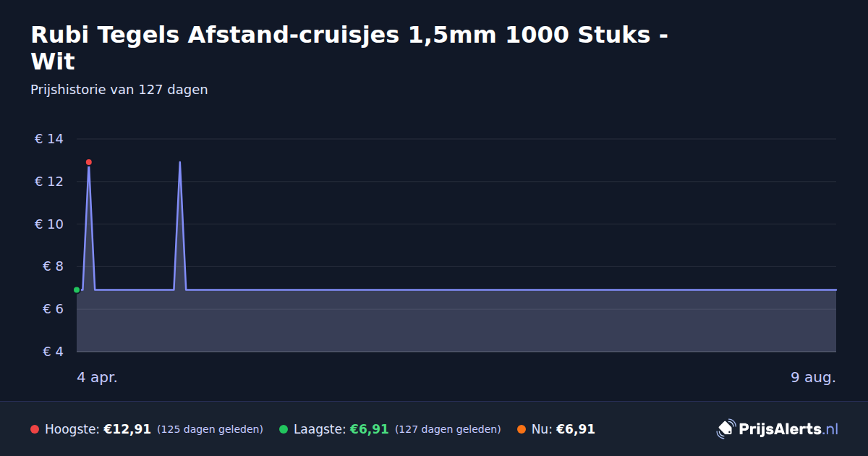
Task: Click the green Laagste legend dot
Action: [x=284, y=429]
